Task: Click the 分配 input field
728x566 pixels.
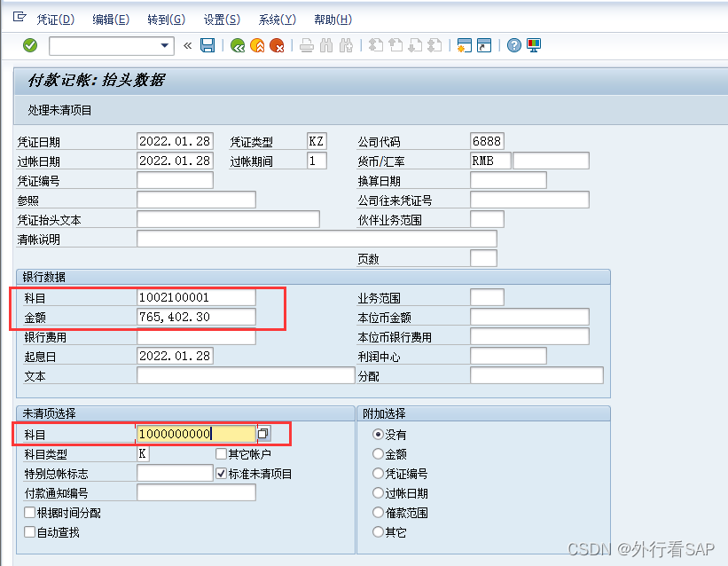Action: tap(536, 375)
